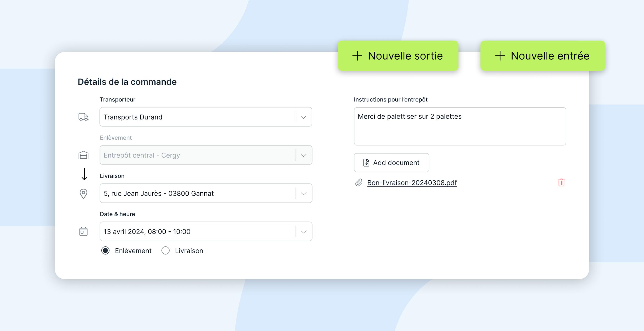Click the truck icon beside Transporteur
The image size is (644, 331).
click(x=83, y=117)
